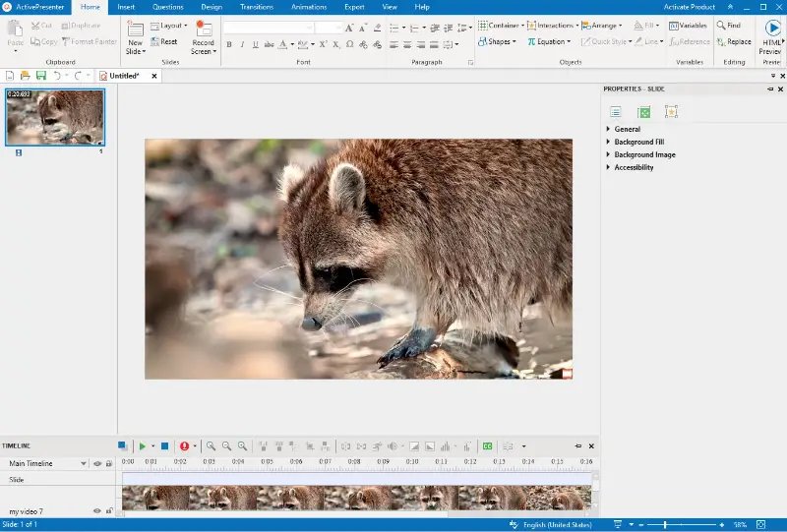
Task: Open the Layout dropdown
Action: (169, 26)
